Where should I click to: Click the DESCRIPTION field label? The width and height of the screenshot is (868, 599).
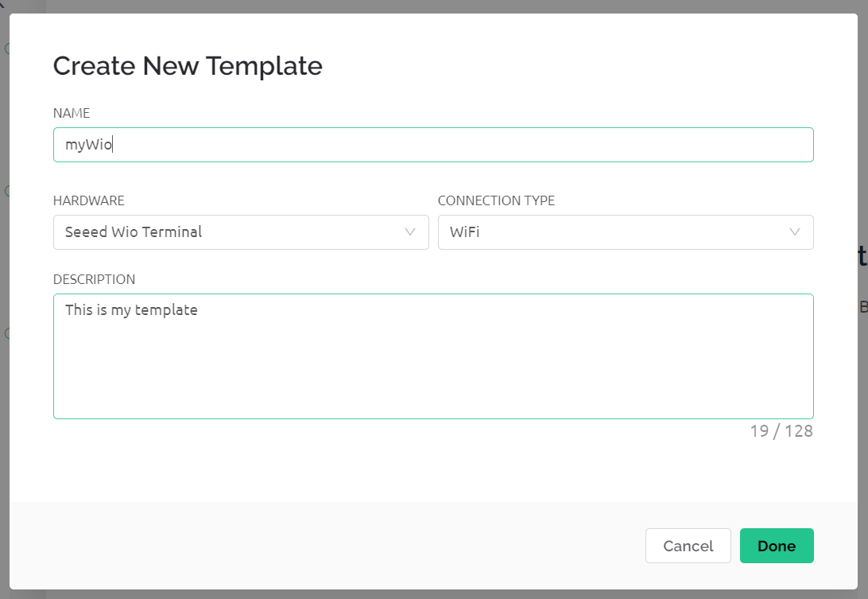(x=94, y=279)
